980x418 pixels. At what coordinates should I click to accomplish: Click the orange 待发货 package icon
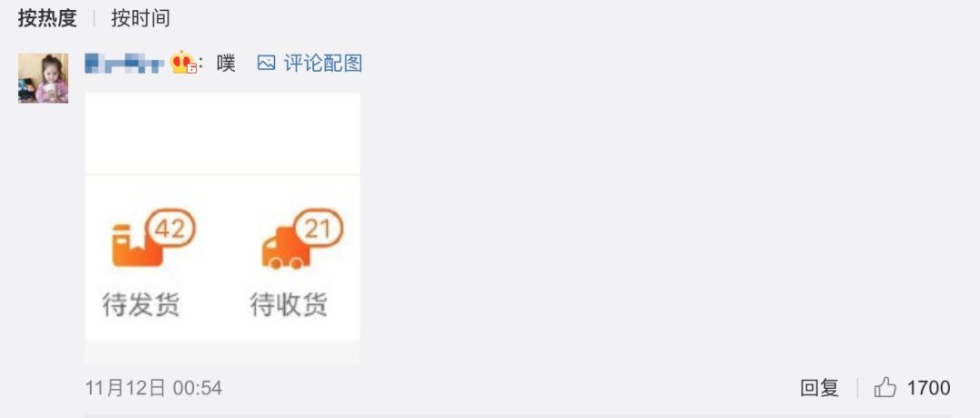pyautogui.click(x=137, y=246)
